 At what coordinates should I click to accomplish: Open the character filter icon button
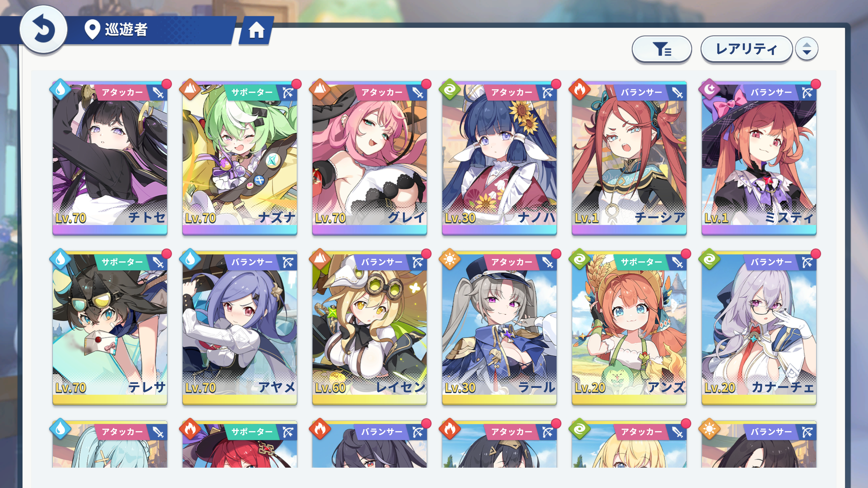click(661, 49)
